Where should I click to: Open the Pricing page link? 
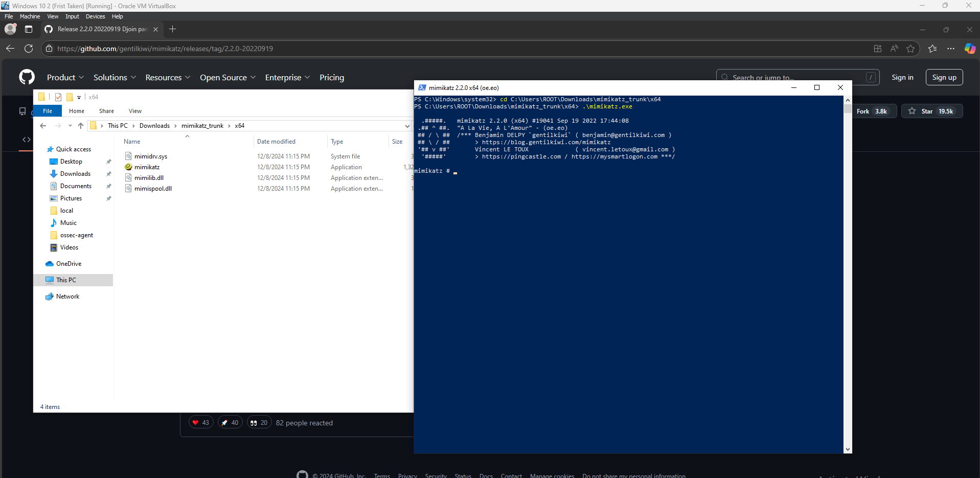[x=331, y=77]
